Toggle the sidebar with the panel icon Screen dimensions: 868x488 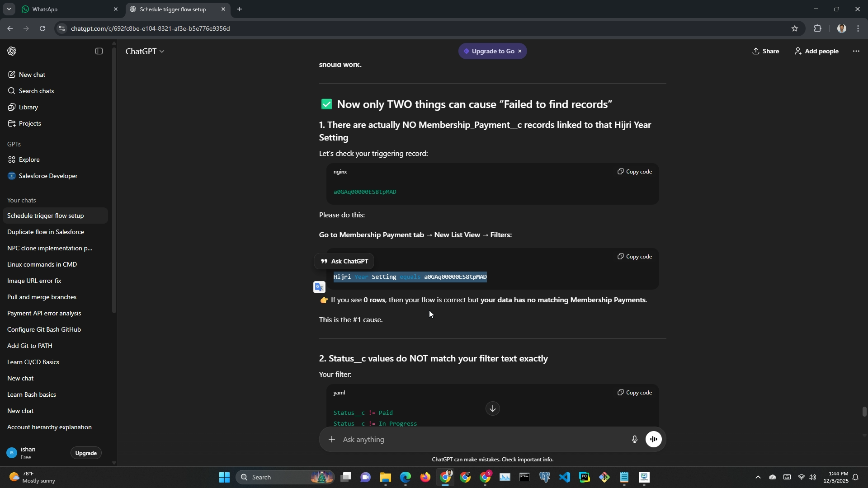click(99, 52)
